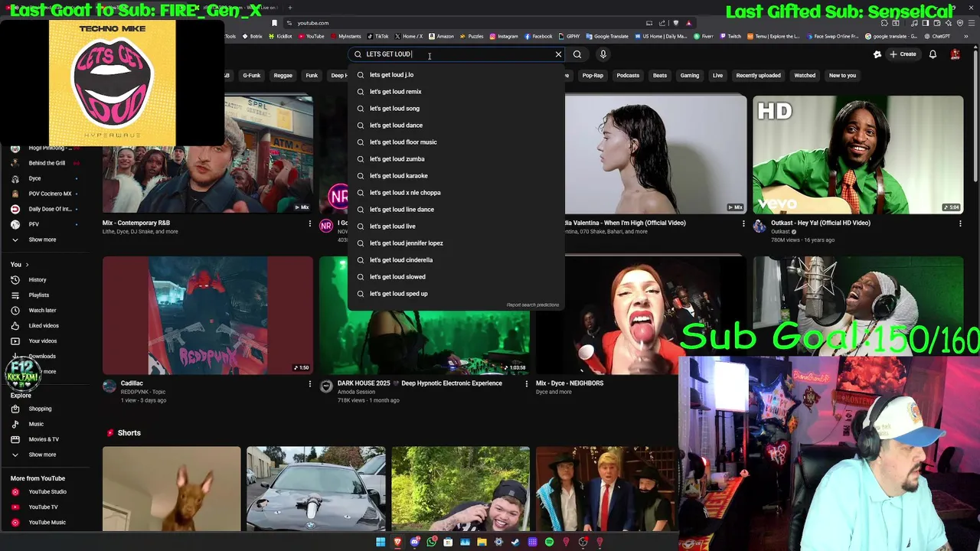Open Steam from the taskbar
The width and height of the screenshot is (980, 551).
(515, 543)
